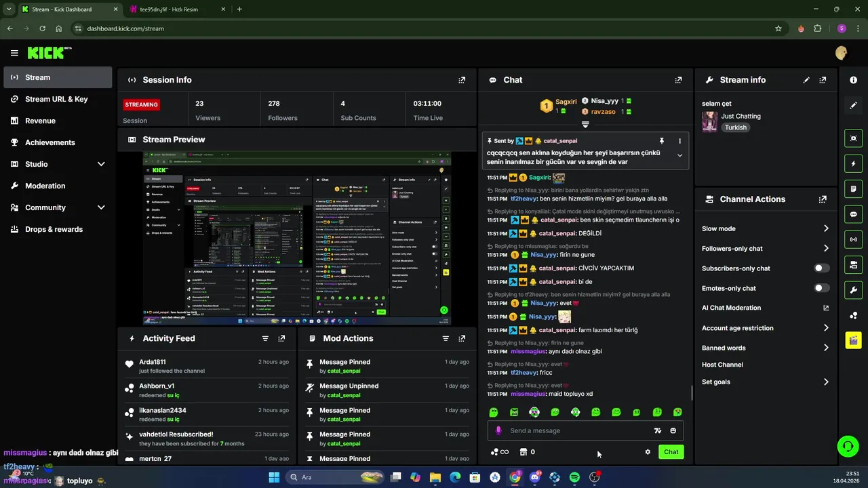Open Achievements page
This screenshot has height=488, width=868.
58,142
